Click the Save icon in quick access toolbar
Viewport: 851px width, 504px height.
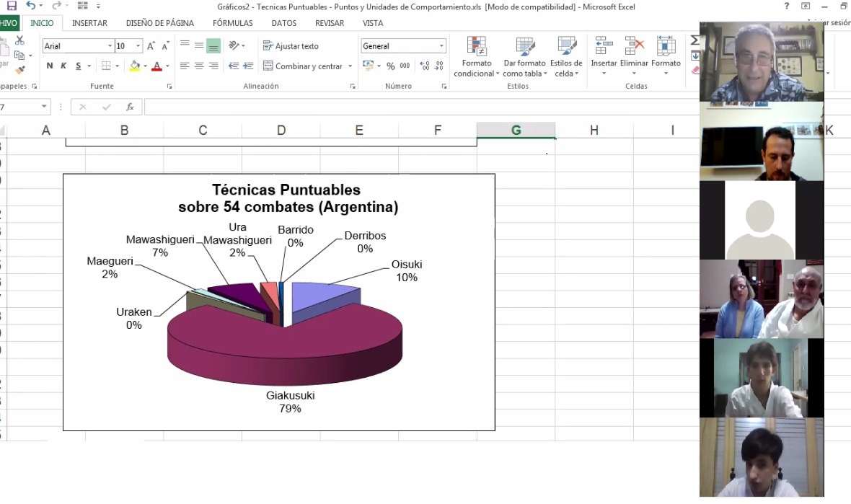(12, 6)
